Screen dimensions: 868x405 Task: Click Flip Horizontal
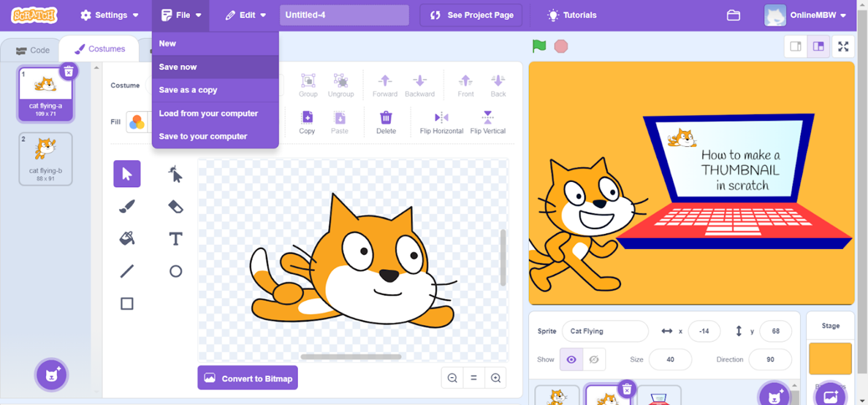click(441, 122)
